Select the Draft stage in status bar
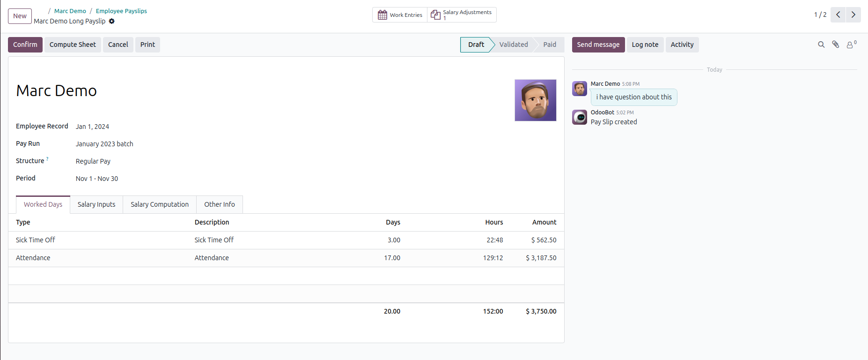Viewport: 868px width, 360px height. [x=476, y=45]
